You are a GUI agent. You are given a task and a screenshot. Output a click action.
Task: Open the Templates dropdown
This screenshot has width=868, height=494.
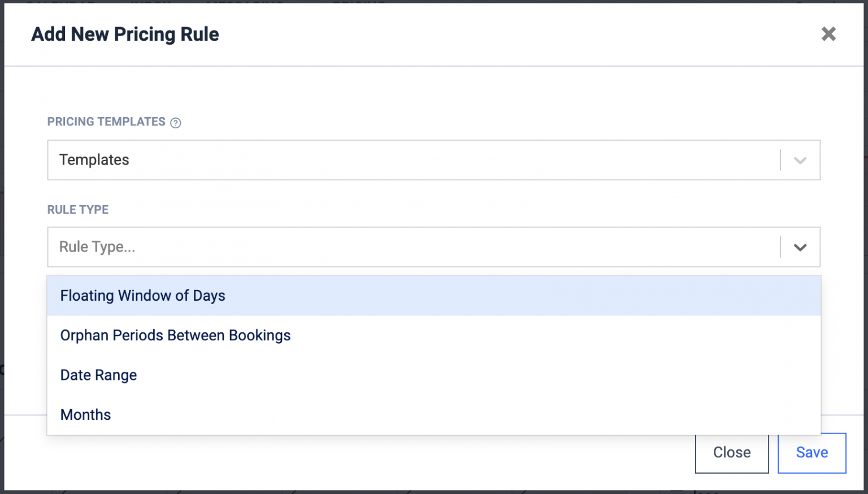(x=396, y=160)
